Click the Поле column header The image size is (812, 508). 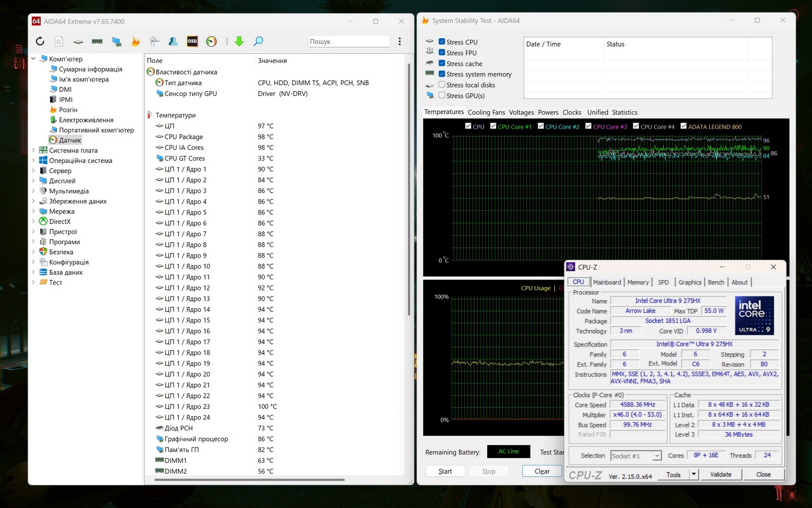click(155, 60)
